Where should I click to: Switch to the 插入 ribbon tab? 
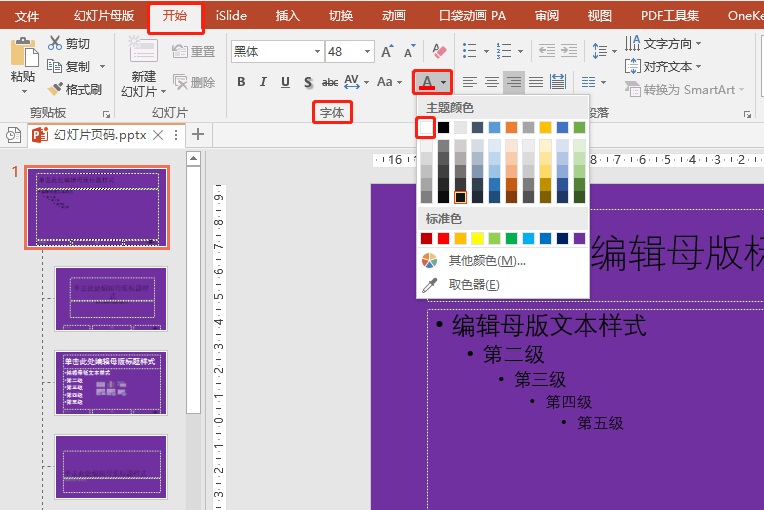pos(287,16)
